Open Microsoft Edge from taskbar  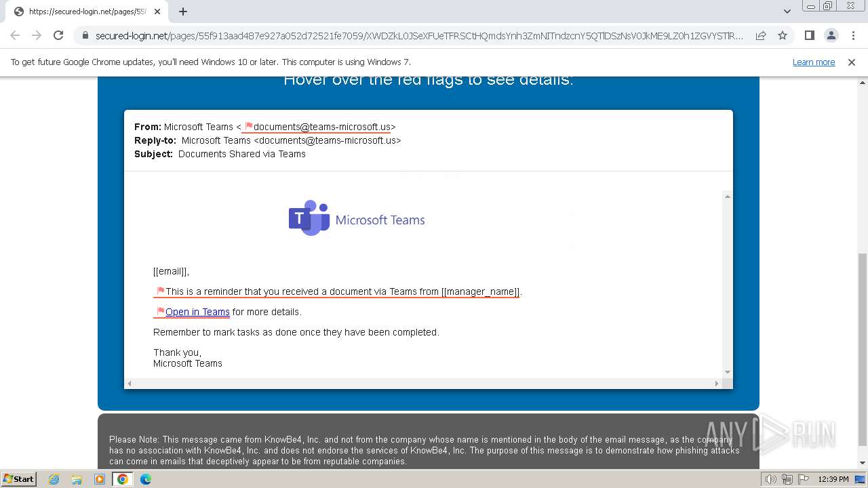(x=146, y=479)
